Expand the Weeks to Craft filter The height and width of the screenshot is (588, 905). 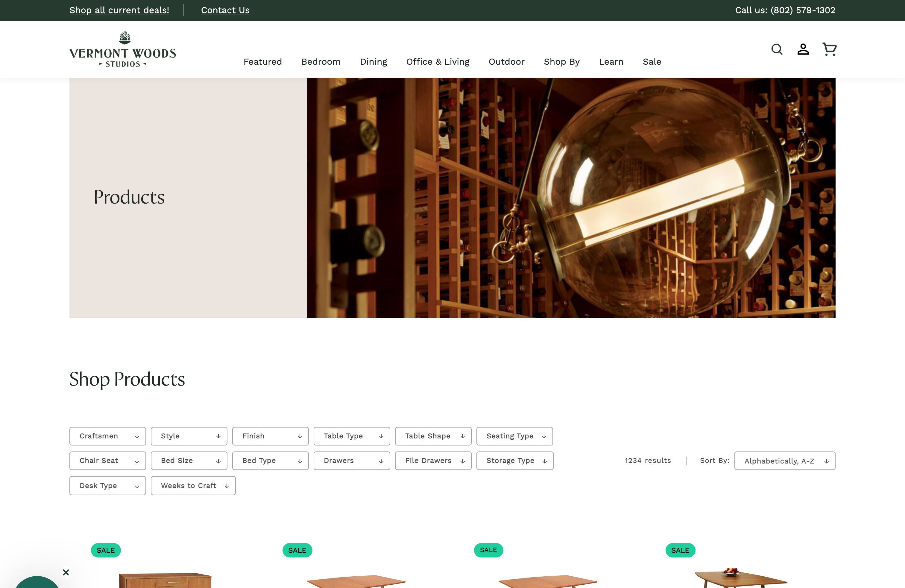(x=193, y=486)
